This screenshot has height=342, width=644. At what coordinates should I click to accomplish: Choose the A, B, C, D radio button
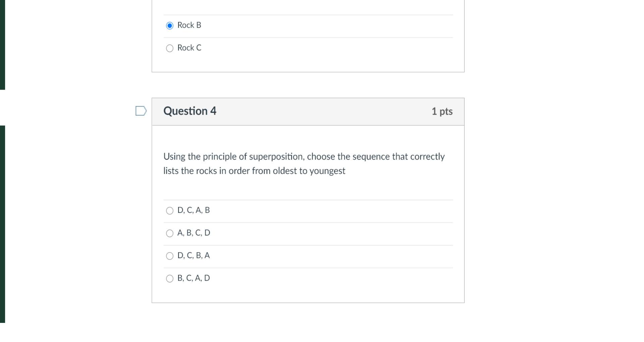point(170,233)
